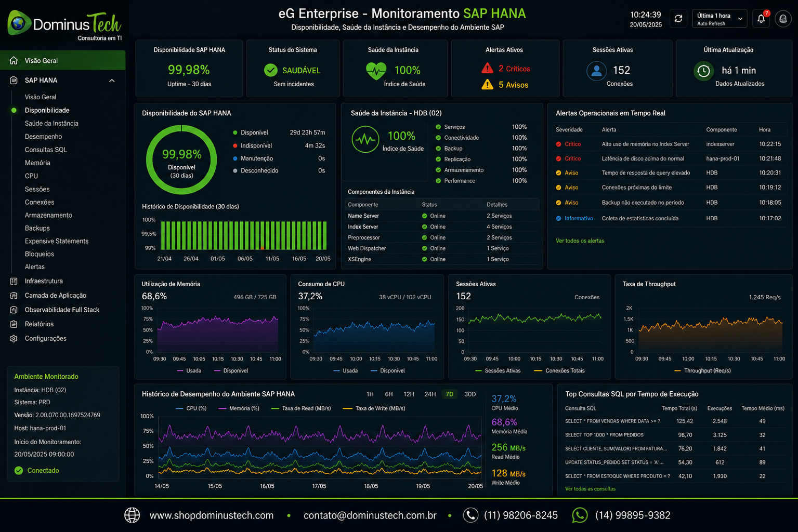Click the Crítico icon for Index Server memory alert
798x532 pixels.
[559, 144]
